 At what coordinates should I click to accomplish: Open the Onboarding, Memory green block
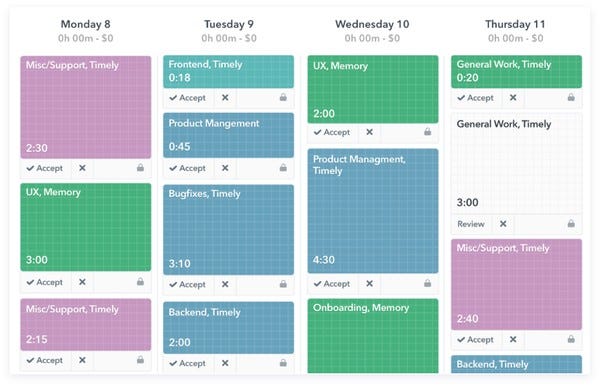pyautogui.click(x=373, y=336)
